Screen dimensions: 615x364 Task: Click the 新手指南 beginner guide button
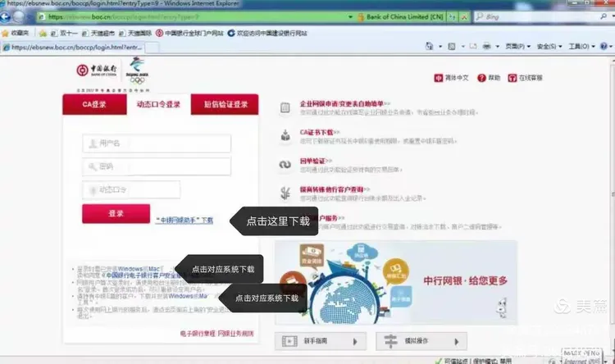click(x=321, y=341)
